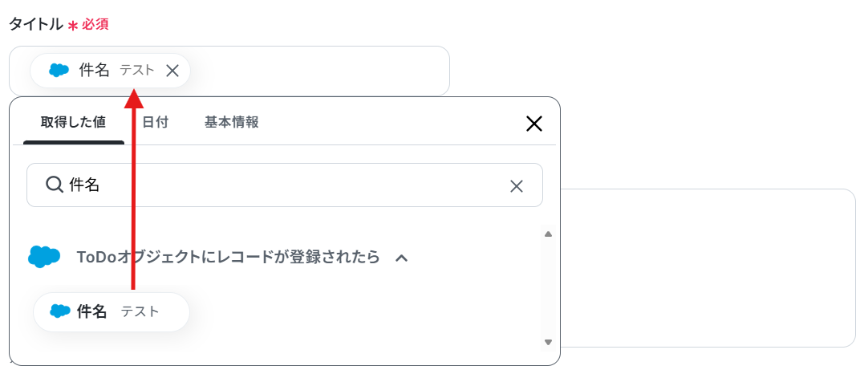The height and width of the screenshot is (370, 868).
Task: Toggle the ToDoオブジェクトにレコードが登録されたら header
Action: pyautogui.click(x=228, y=257)
